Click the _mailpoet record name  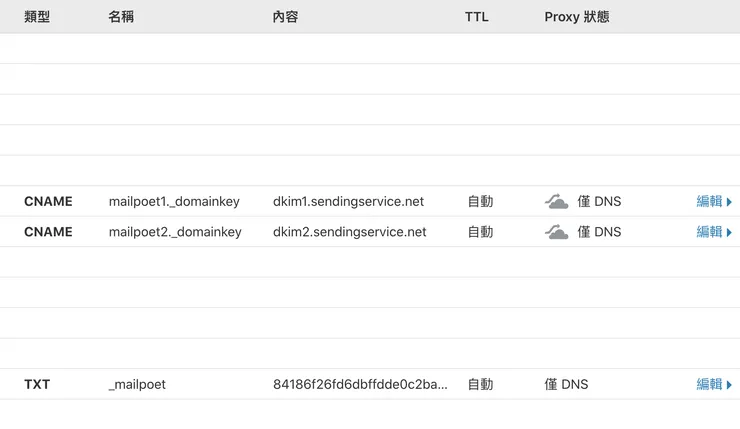(x=137, y=385)
